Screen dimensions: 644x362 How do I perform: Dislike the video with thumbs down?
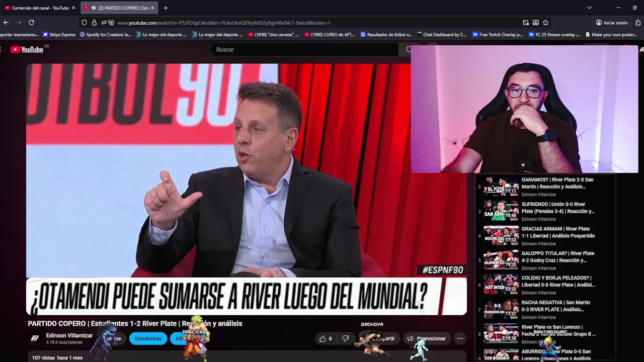(346, 338)
